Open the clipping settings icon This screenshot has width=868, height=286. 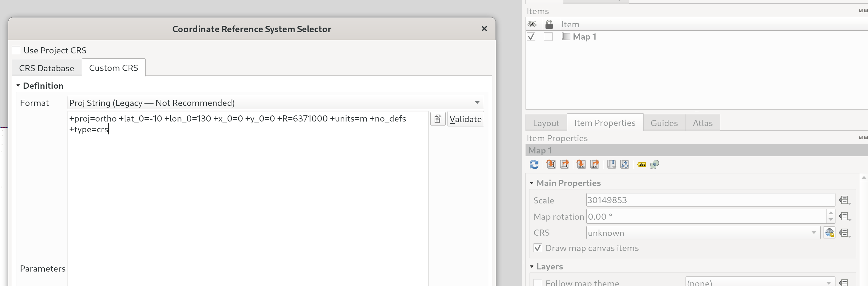click(x=654, y=164)
